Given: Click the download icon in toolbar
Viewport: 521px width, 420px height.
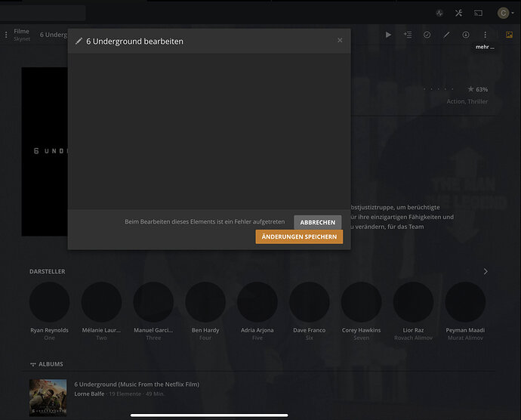Looking at the screenshot, I should 466,35.
